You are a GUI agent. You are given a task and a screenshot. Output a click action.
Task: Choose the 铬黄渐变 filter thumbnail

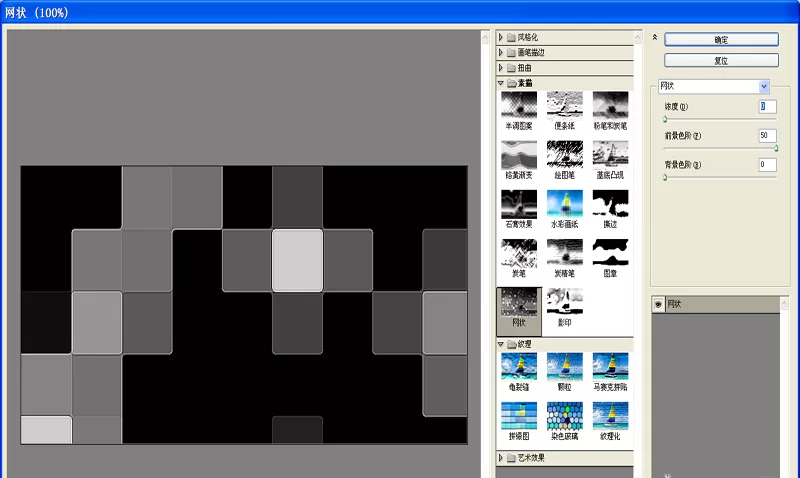519,154
